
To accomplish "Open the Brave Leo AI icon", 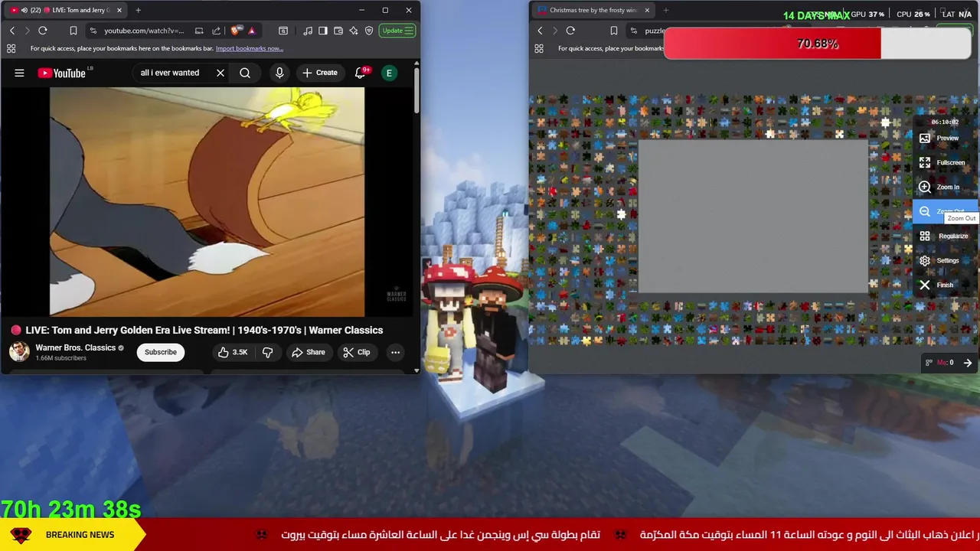I will tap(354, 31).
